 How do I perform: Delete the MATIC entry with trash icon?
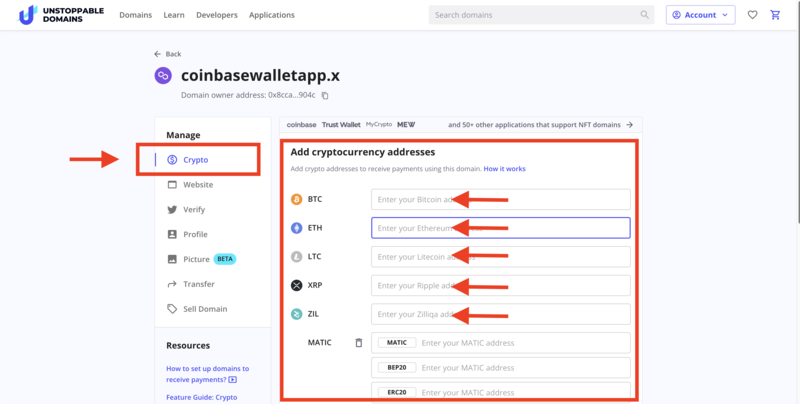point(359,343)
